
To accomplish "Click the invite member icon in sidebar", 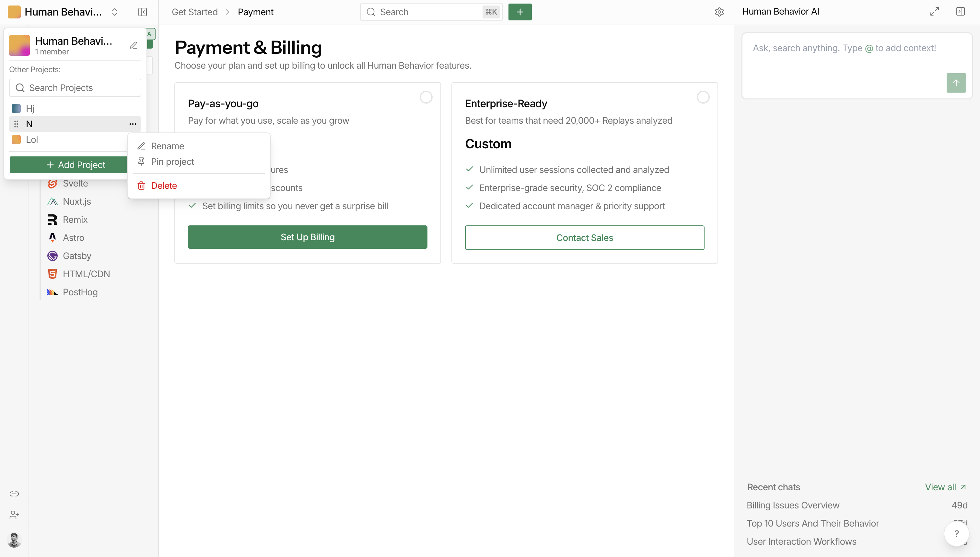I will click(x=14, y=515).
